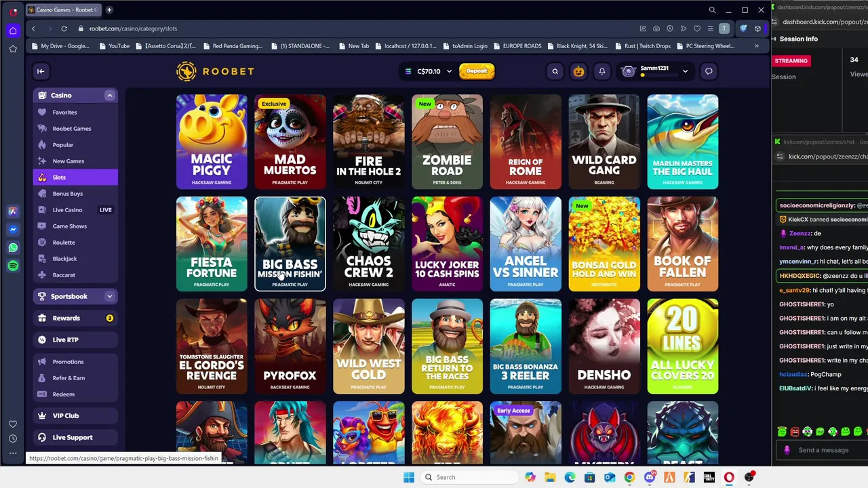Open new tab with plus button

(x=109, y=10)
